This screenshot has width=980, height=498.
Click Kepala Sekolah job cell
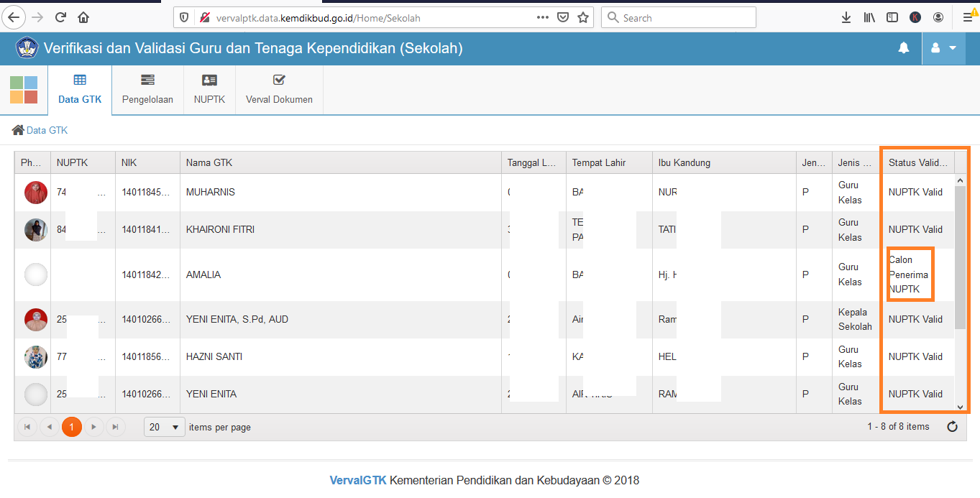855,320
